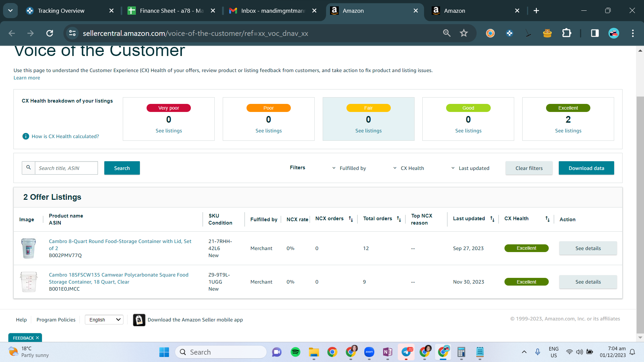The height and width of the screenshot is (362, 644).
Task: Click the page vertical scrollbar
Action: (x=640, y=215)
